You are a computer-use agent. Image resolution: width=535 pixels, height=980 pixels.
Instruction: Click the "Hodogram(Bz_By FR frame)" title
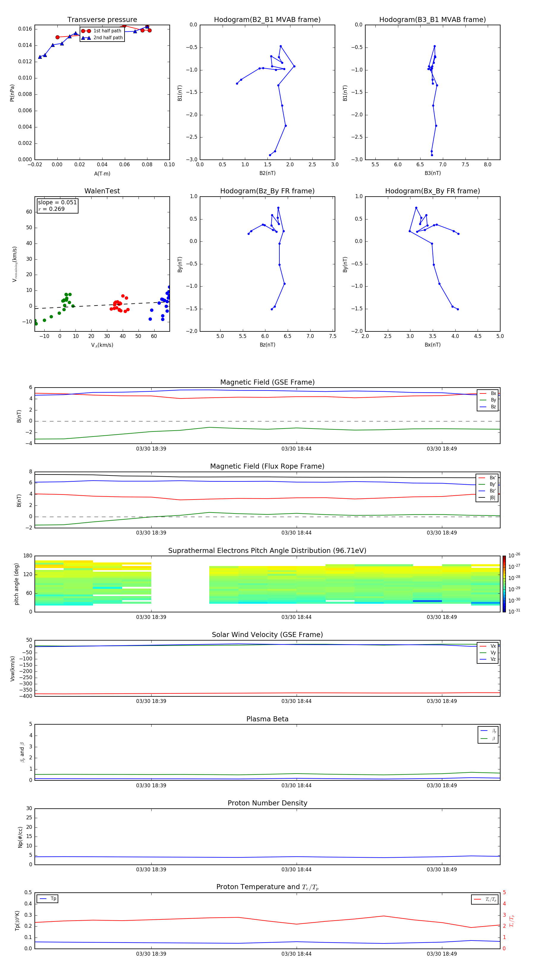coord(267,191)
